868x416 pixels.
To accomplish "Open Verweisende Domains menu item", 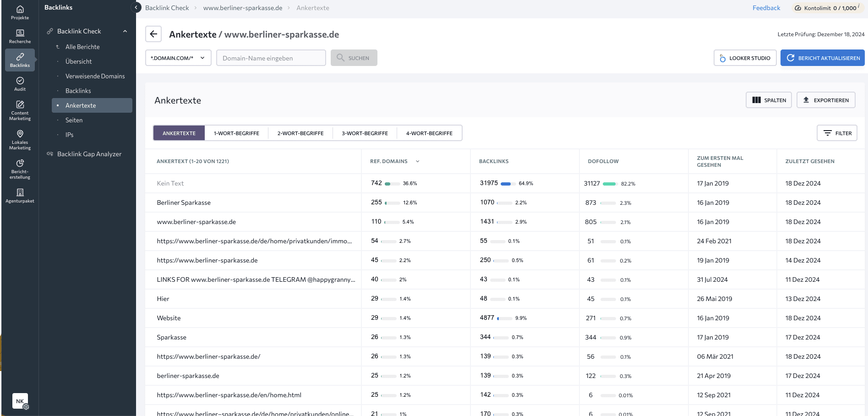I will click(95, 76).
